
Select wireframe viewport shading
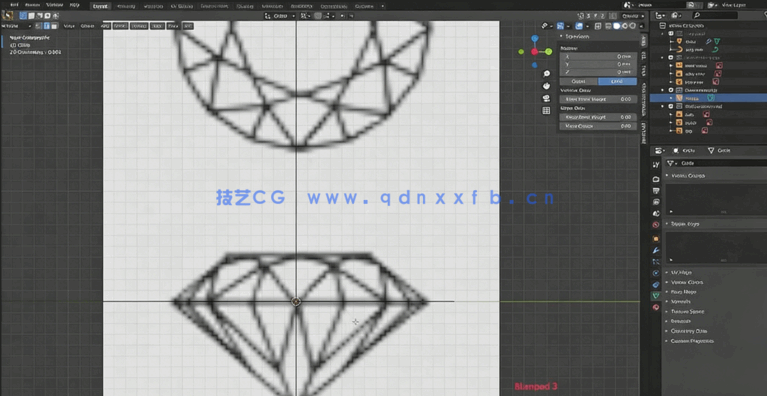609,26
